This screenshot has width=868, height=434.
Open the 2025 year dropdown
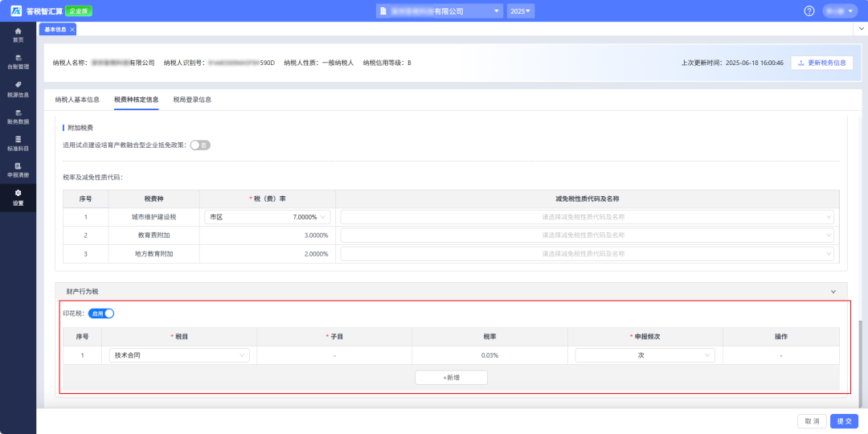pos(520,11)
